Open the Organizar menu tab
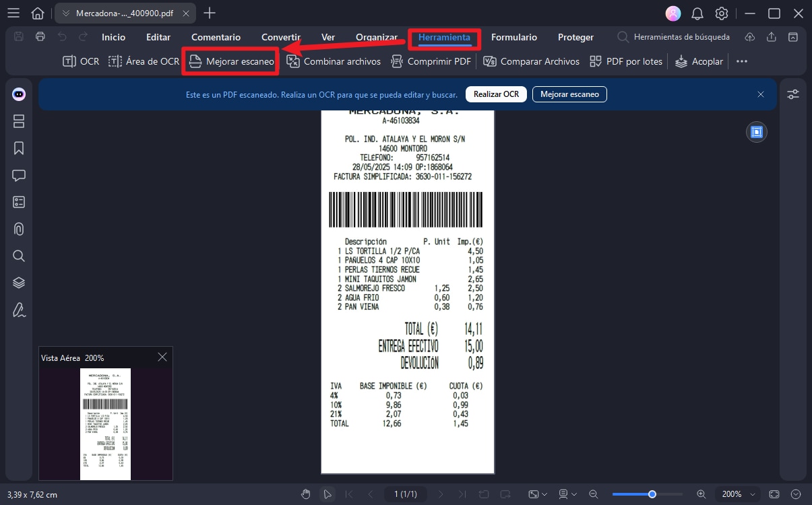Viewport: 812px width, 505px height. coord(377,37)
